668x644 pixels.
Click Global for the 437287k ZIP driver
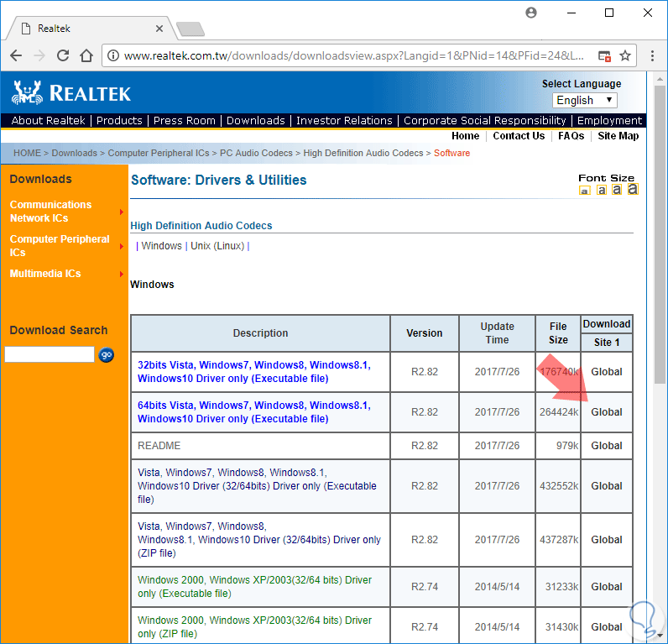pyautogui.click(x=606, y=540)
